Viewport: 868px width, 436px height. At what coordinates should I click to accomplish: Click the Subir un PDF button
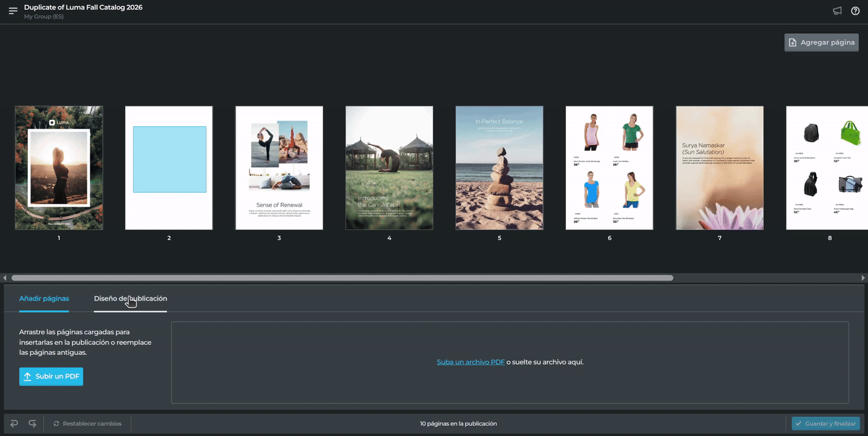51,377
